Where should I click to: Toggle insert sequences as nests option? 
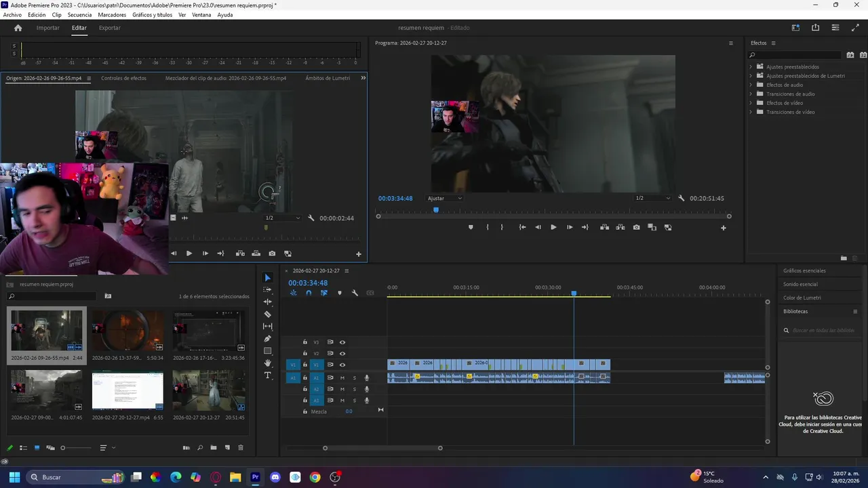[293, 293]
